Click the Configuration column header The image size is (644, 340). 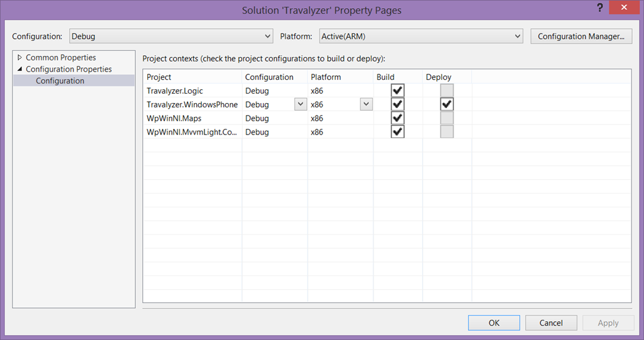[x=275, y=77]
